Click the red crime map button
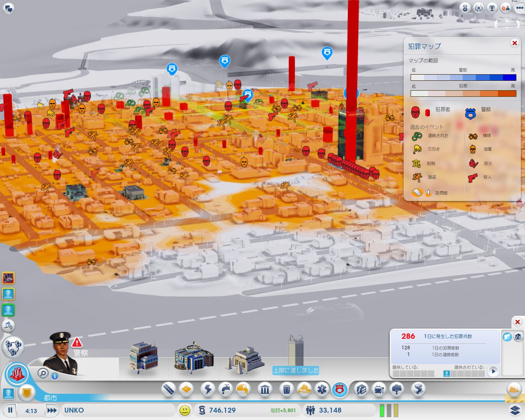Viewport: 525px width, 420px height. point(17,374)
